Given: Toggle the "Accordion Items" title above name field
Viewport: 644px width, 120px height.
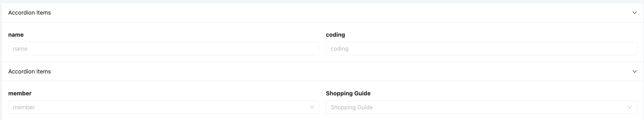Looking at the screenshot, I should (30, 13).
